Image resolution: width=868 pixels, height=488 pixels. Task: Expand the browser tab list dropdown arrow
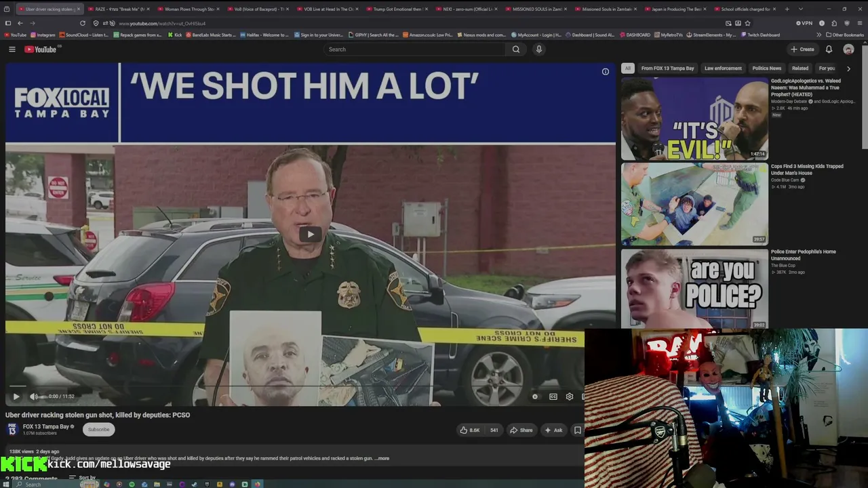click(x=800, y=9)
